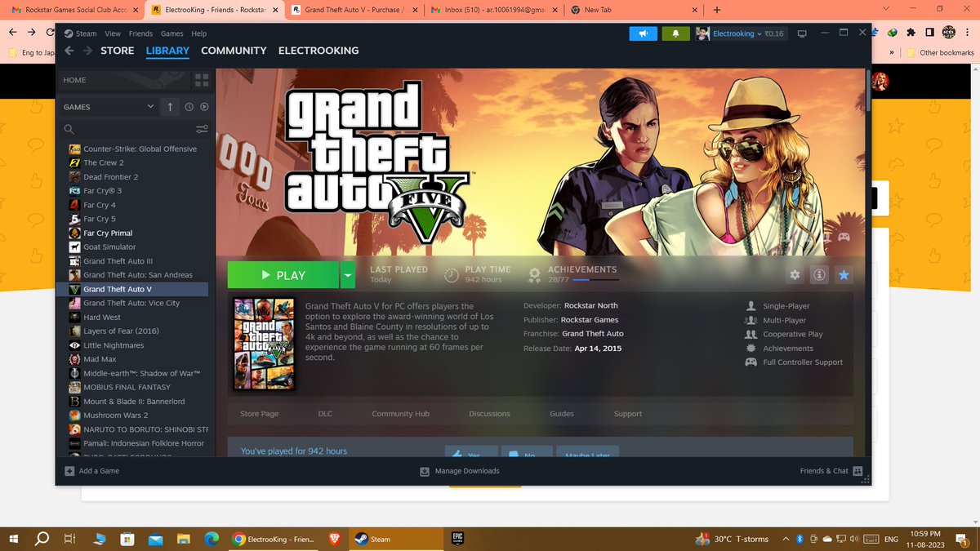Open the Friends menu

[140, 33]
